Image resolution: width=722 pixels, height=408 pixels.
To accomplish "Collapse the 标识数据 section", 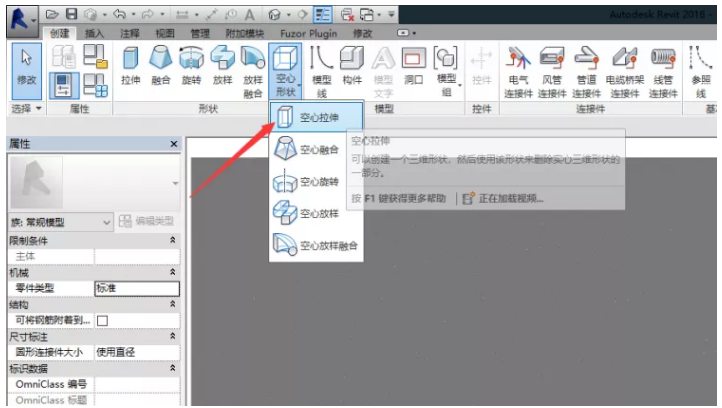I will tap(173, 368).
